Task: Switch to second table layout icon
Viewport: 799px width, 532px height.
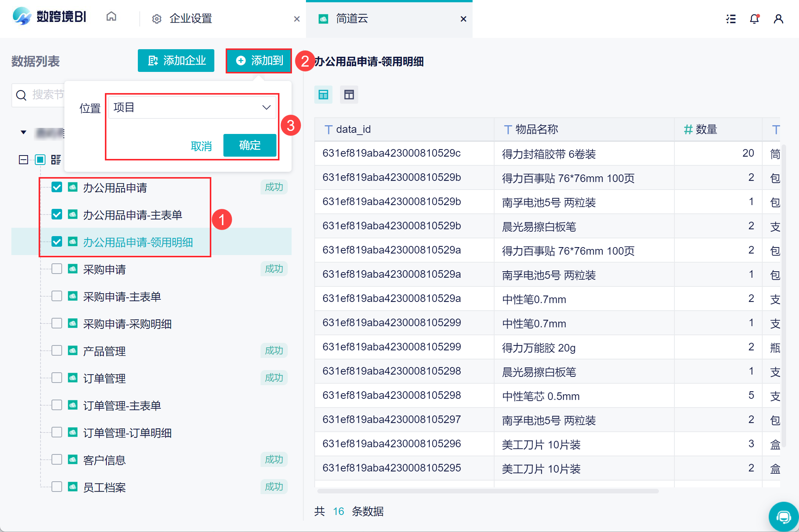Action: click(x=349, y=95)
